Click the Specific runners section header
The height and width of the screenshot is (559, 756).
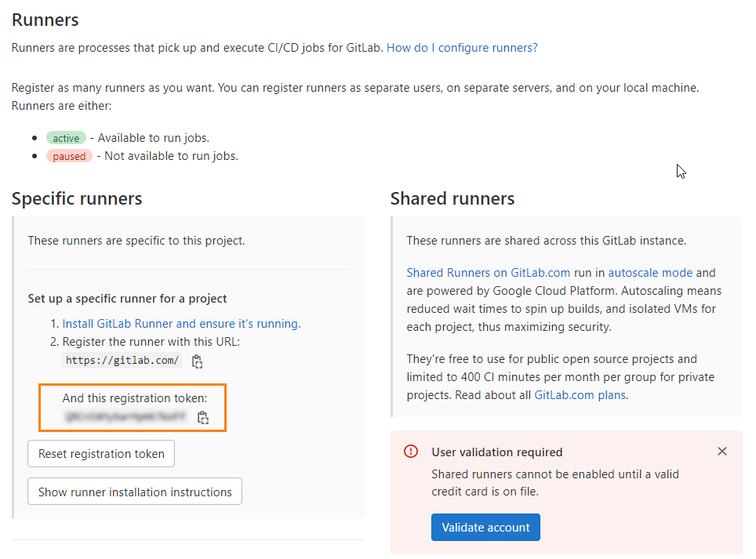[x=77, y=199]
